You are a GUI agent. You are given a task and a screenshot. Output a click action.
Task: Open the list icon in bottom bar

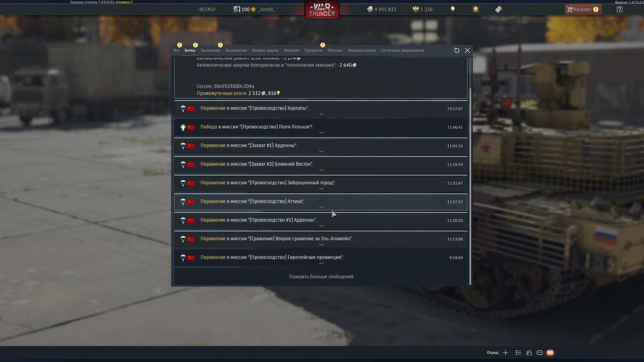click(518, 352)
